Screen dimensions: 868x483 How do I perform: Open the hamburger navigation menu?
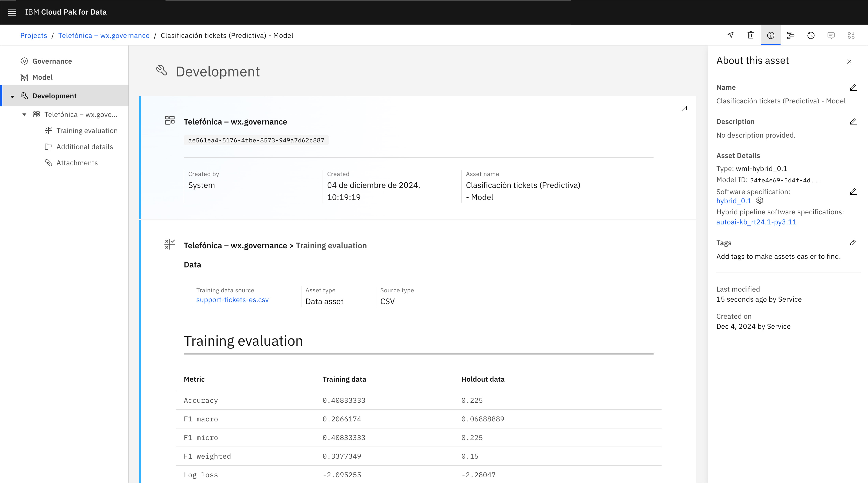[x=12, y=12]
